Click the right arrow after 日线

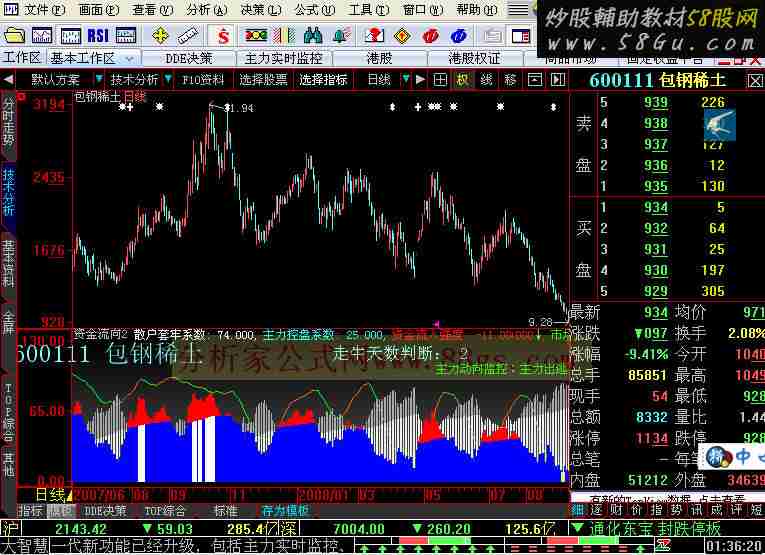420,79
